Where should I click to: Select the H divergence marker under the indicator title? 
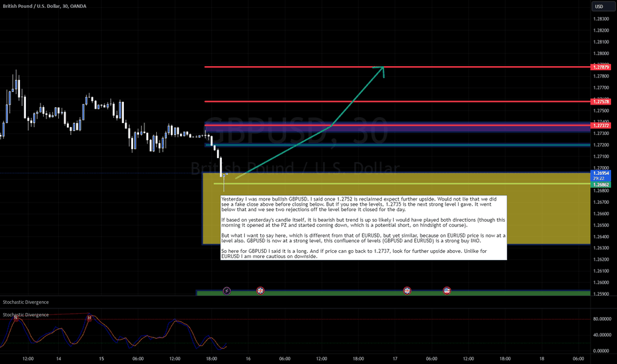coord(16,319)
